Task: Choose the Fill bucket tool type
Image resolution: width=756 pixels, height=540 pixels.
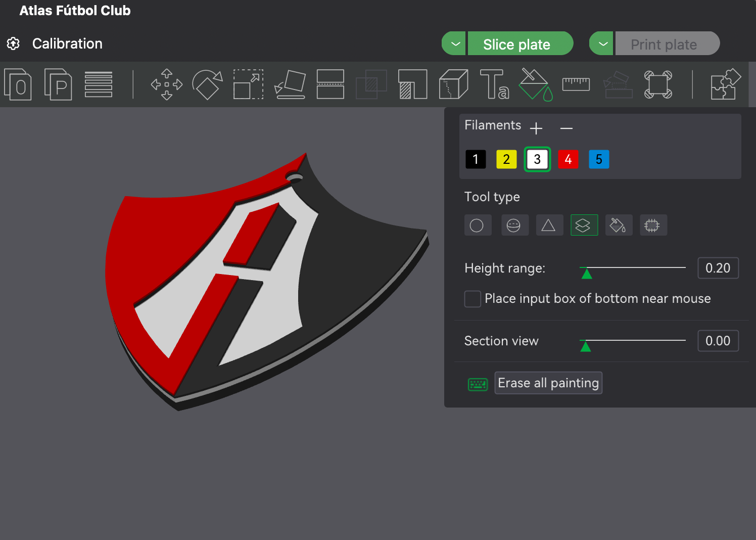Action: click(619, 225)
